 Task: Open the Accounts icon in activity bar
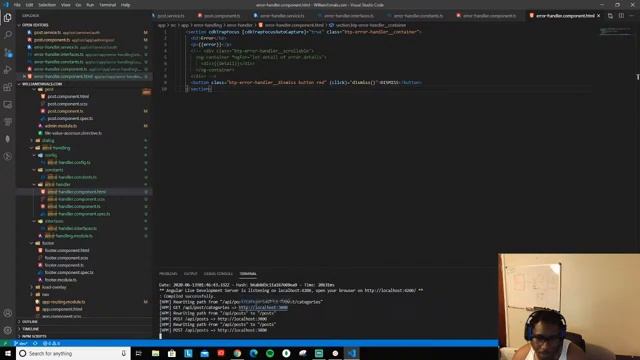click(8, 313)
